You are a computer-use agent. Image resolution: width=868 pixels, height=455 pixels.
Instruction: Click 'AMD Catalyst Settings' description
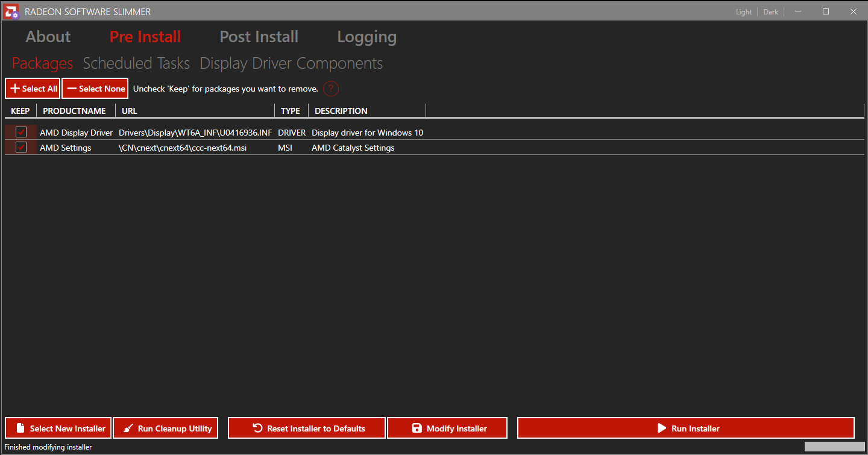tap(353, 148)
